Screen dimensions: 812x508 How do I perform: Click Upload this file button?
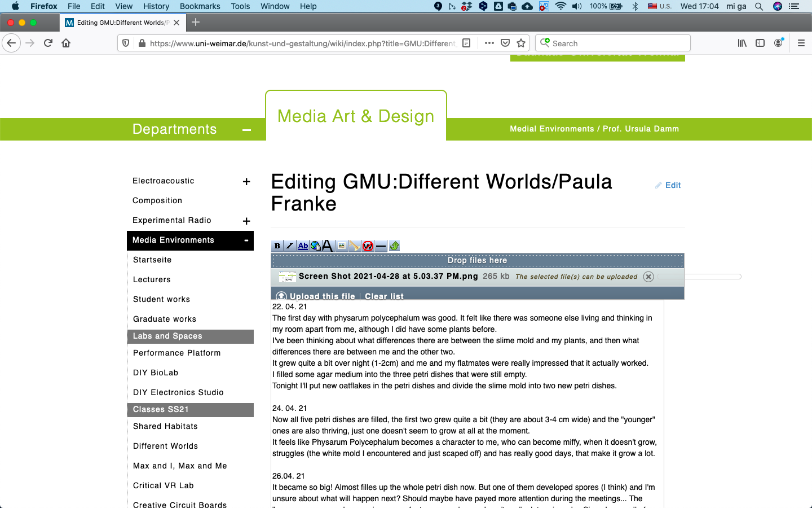[x=316, y=296]
